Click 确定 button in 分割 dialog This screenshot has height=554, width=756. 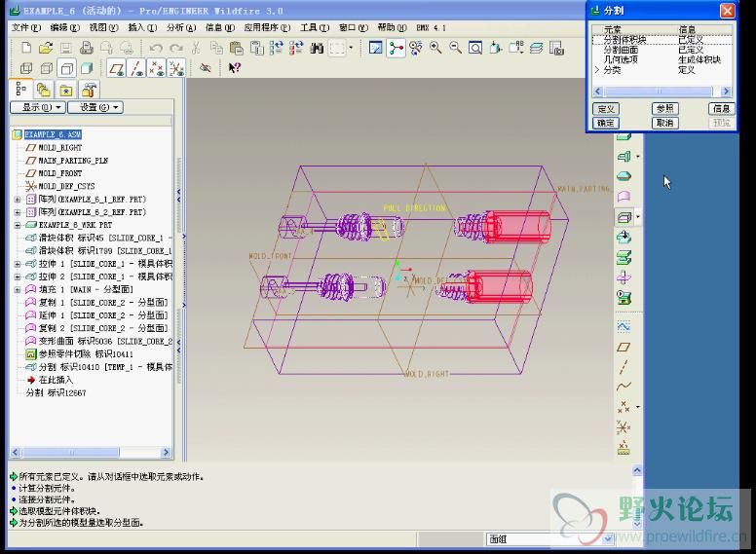pos(606,123)
